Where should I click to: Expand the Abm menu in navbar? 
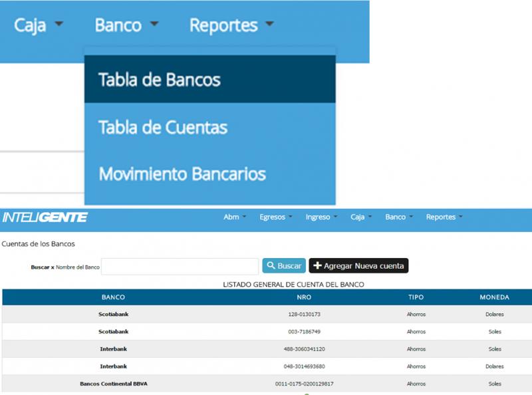(235, 217)
